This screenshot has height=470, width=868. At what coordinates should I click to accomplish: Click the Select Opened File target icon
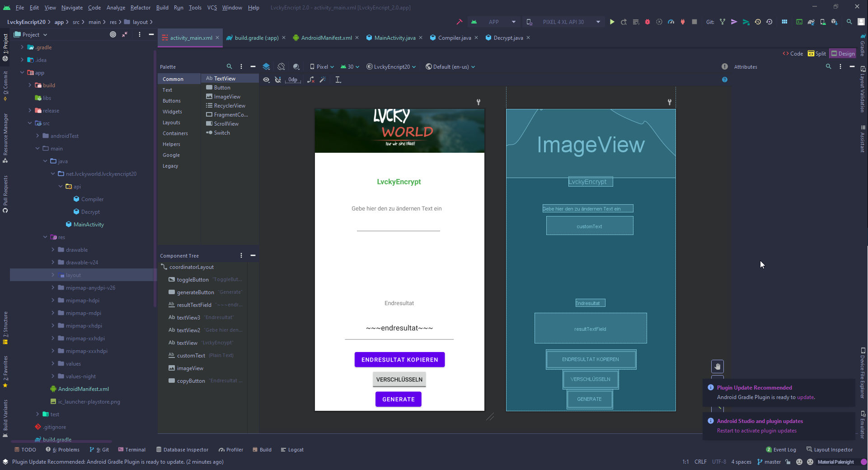(x=113, y=34)
